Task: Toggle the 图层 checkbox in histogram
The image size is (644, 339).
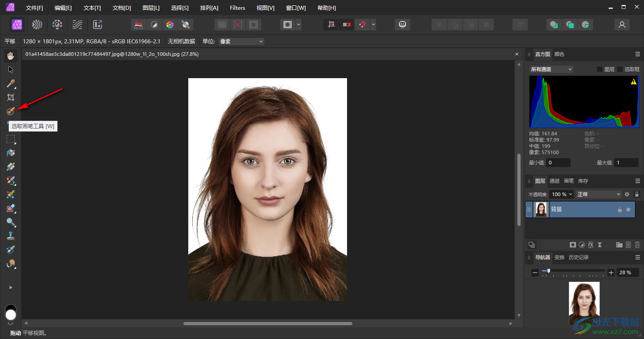Action: (600, 69)
